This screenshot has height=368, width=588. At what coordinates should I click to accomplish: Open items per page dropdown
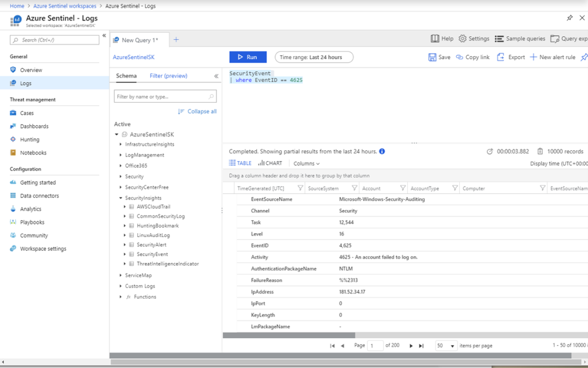pyautogui.click(x=446, y=346)
